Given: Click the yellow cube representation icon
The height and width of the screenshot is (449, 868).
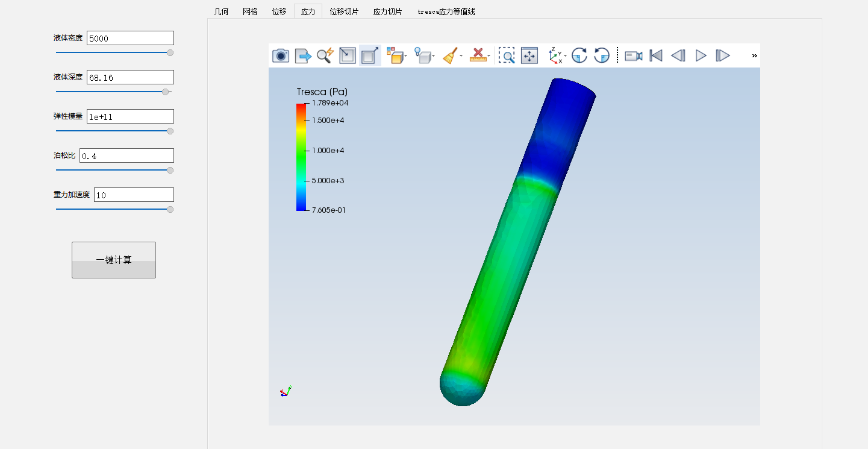Looking at the screenshot, I should [394, 55].
